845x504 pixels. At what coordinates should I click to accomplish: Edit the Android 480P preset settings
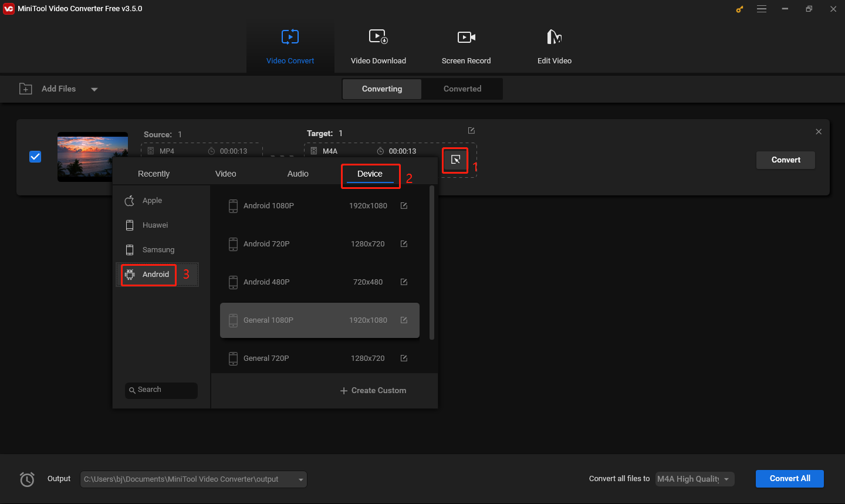(404, 282)
